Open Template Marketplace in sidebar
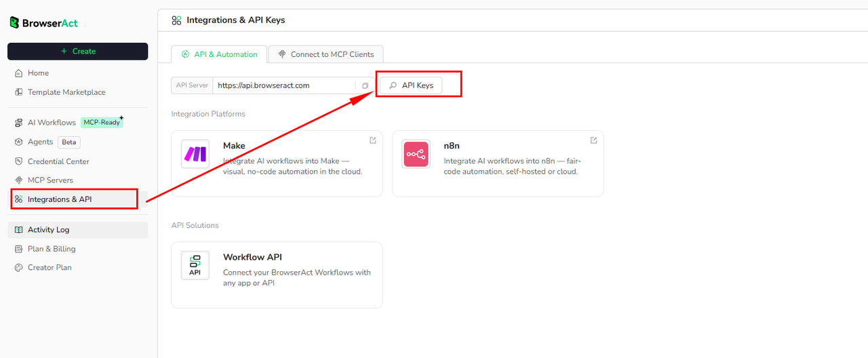868x358 pixels. coord(66,92)
